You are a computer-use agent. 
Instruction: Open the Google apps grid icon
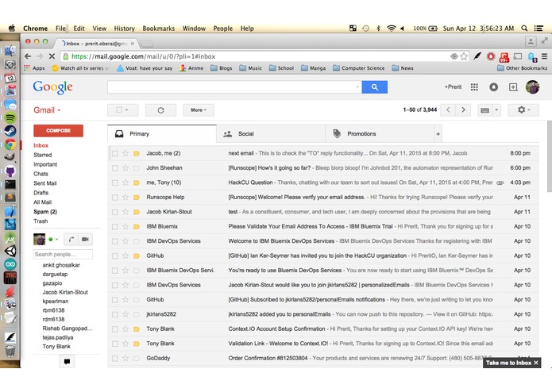pos(474,87)
